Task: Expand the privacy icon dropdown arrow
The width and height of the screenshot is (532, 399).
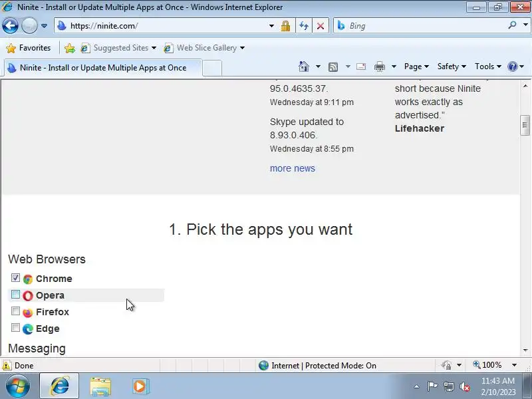Action: click(459, 365)
